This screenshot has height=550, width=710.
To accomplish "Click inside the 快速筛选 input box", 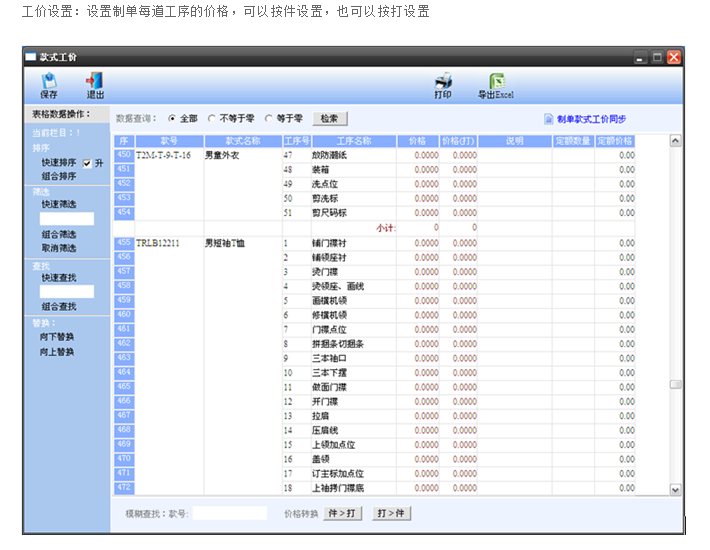I will pos(67,218).
